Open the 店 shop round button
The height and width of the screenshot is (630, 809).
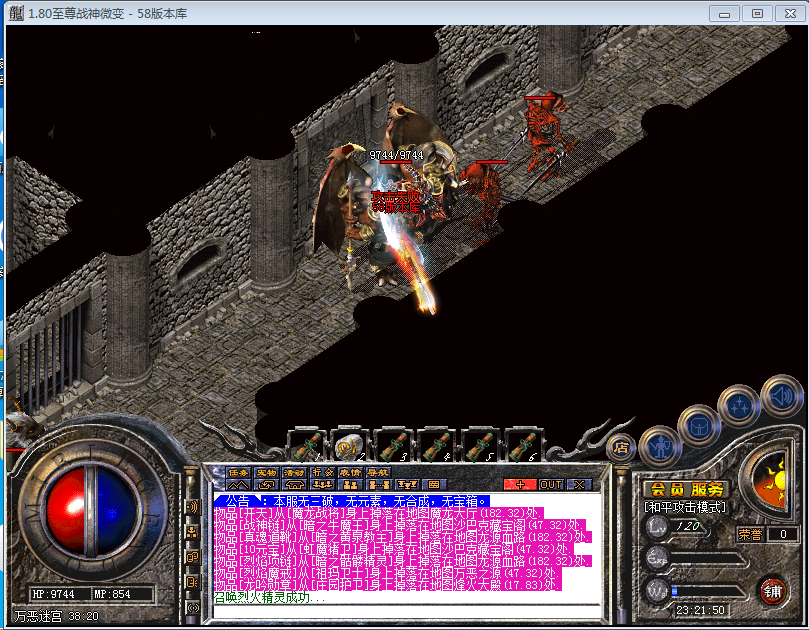pos(621,448)
